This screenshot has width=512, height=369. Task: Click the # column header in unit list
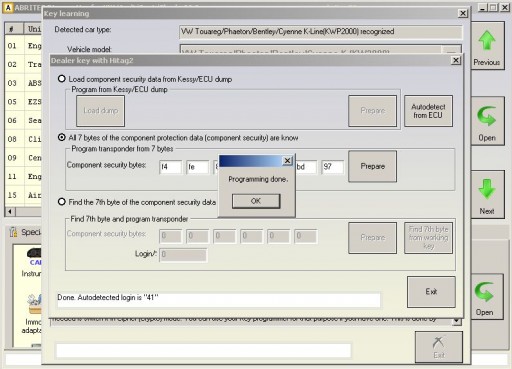pyautogui.click(x=14, y=29)
